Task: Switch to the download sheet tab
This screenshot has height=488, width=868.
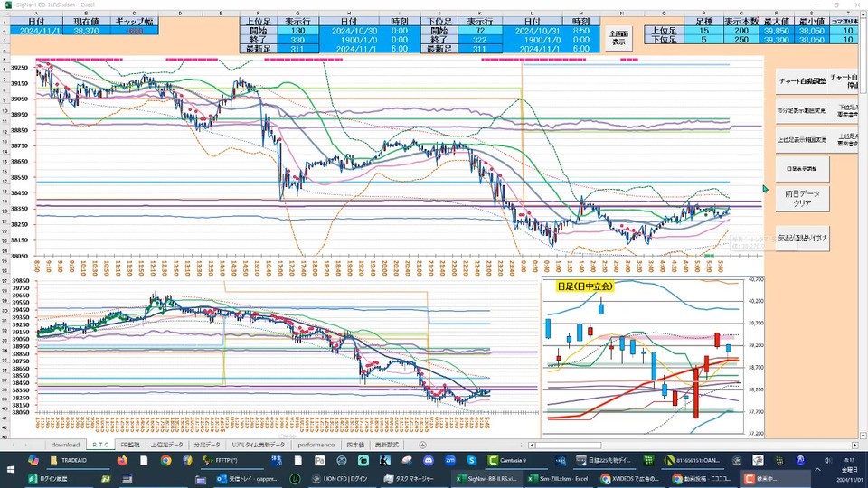Action: point(65,445)
